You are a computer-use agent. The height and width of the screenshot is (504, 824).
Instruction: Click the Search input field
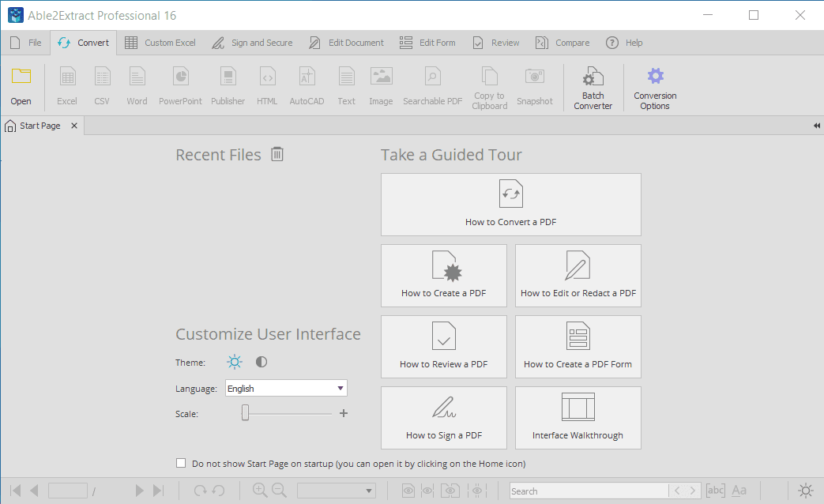[x=589, y=491]
